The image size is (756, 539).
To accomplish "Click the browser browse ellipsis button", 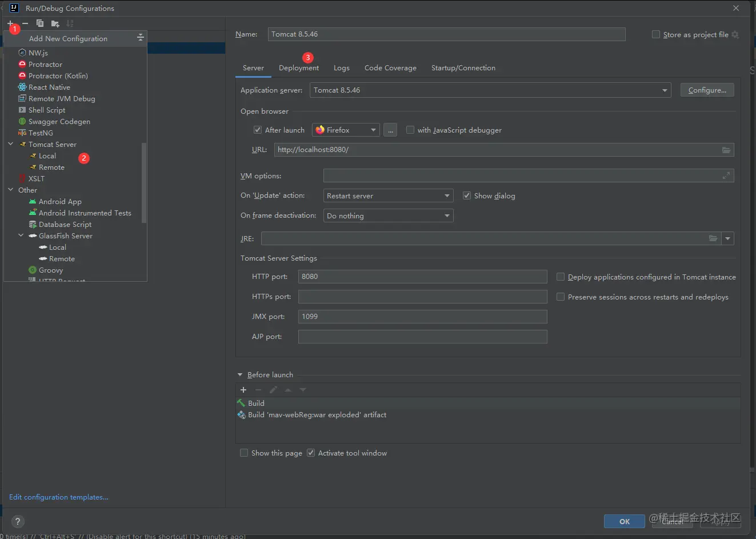I will click(x=390, y=130).
